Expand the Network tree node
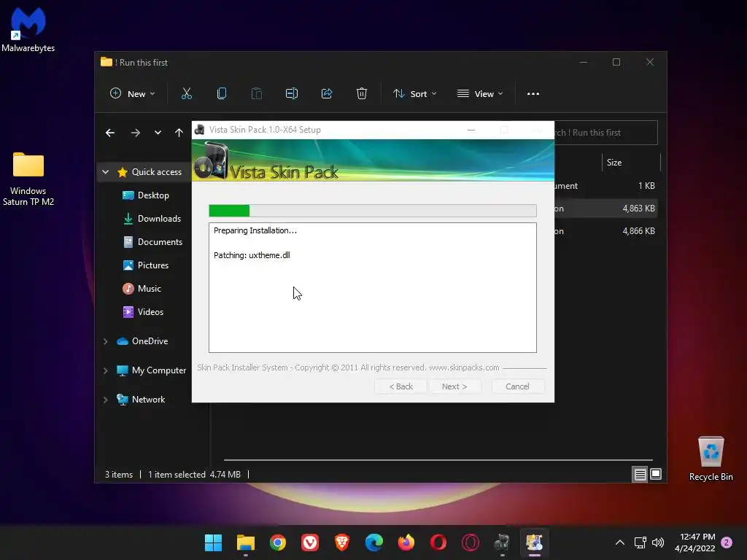Image resolution: width=747 pixels, height=560 pixels. [106, 400]
